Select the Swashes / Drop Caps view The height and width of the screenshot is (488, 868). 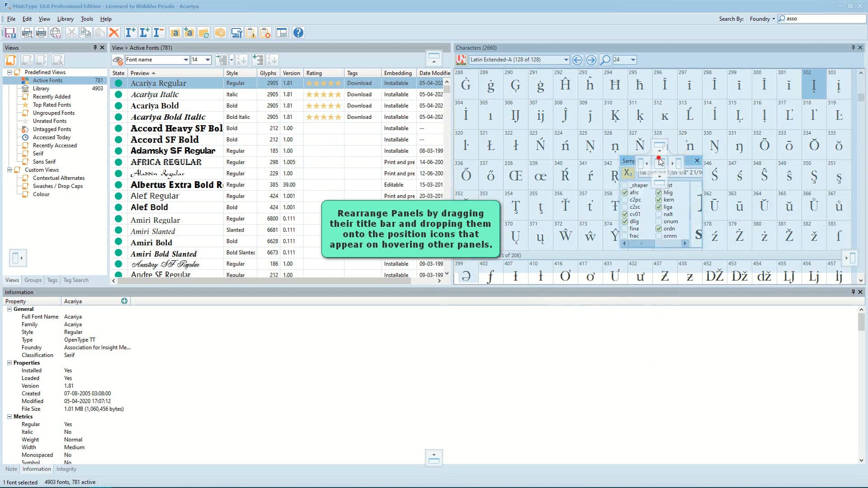tap(58, 186)
